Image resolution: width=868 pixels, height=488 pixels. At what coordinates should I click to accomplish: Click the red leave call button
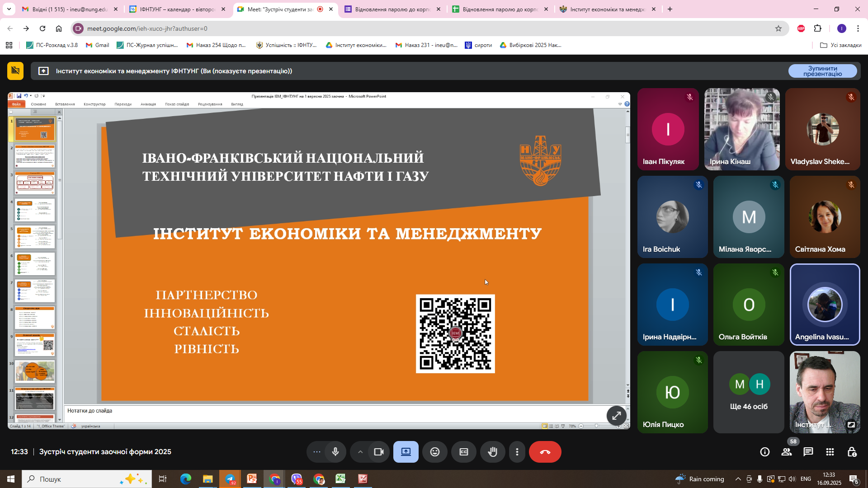coord(545,452)
